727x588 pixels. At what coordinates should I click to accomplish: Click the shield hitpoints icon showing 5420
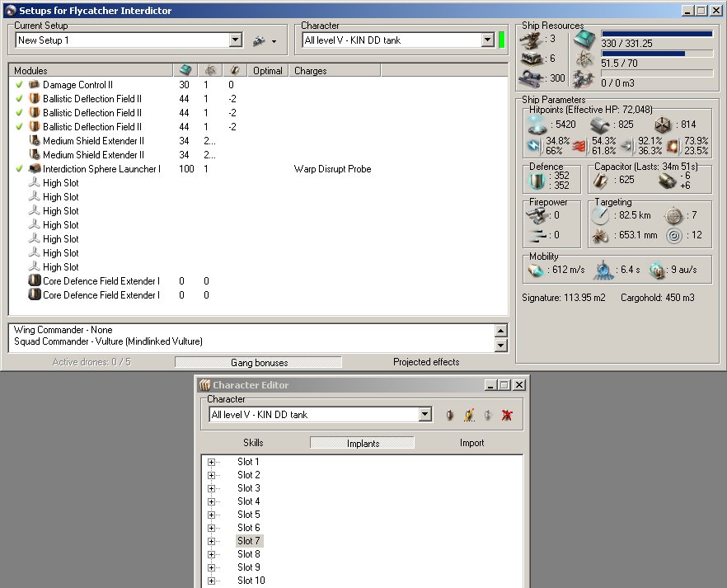point(537,125)
